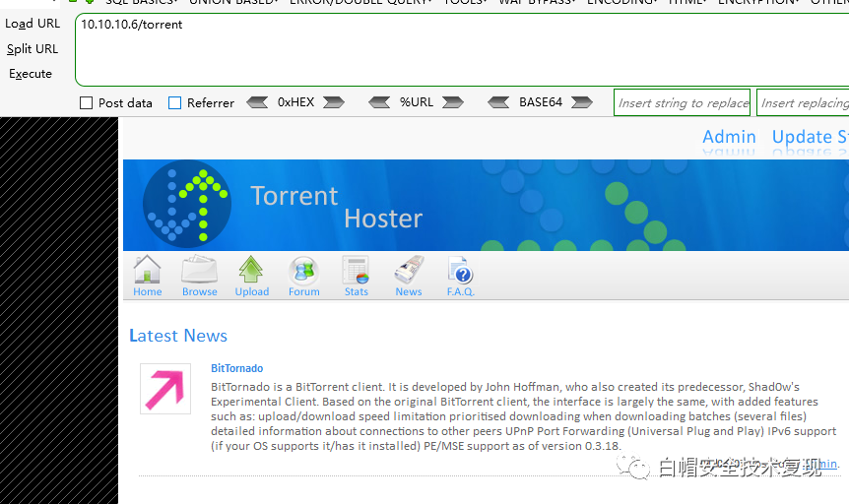The width and height of the screenshot is (849, 504).
Task: Open News using the newspaper icon
Action: click(x=409, y=270)
